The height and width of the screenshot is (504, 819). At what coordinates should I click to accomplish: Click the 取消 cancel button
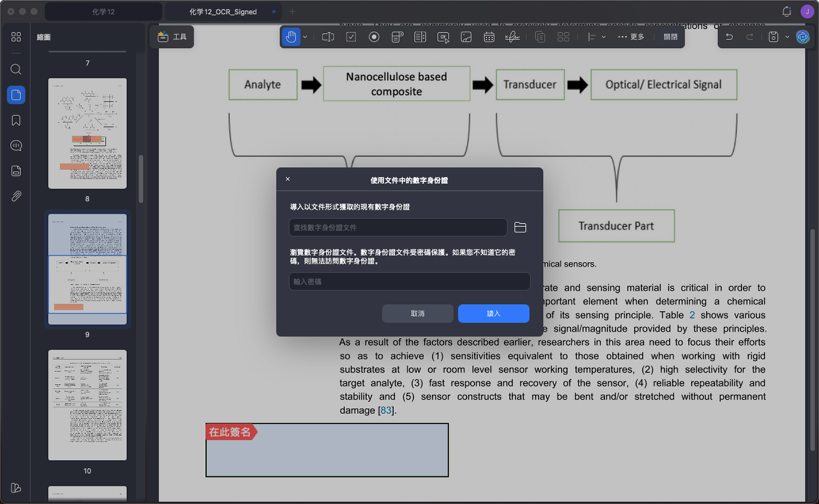point(418,314)
